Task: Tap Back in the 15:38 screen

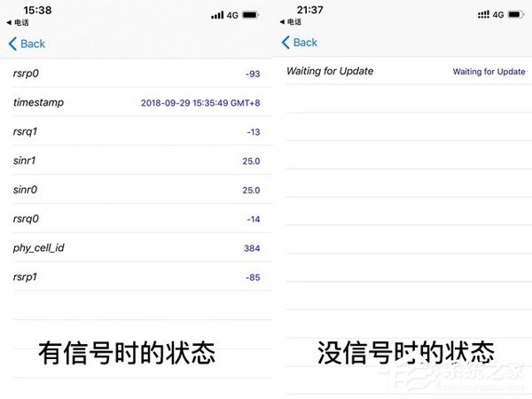Action: pos(27,43)
